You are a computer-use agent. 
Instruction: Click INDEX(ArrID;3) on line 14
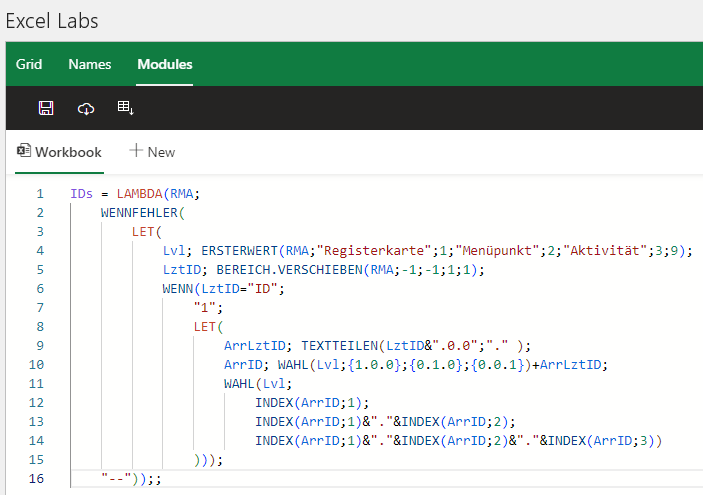coord(601,441)
